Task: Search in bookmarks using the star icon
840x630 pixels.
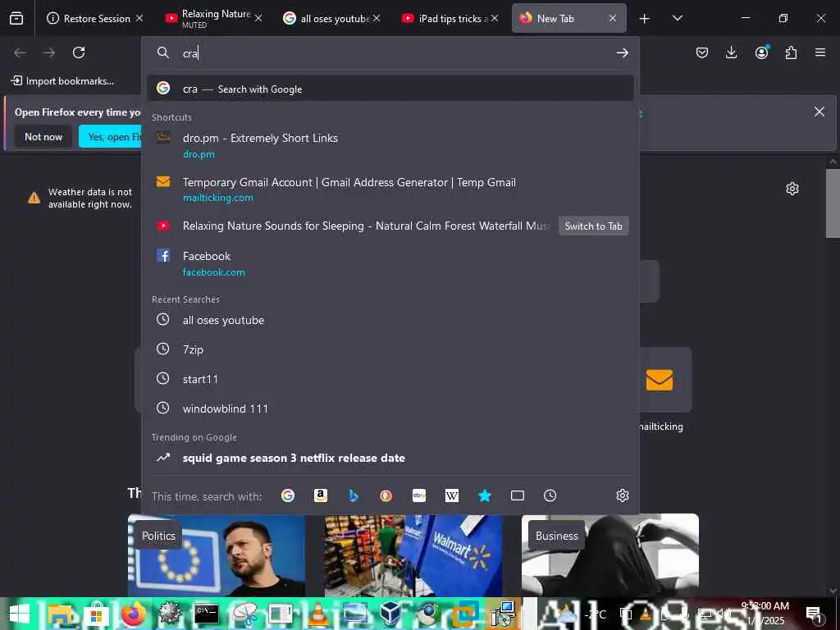Action: pyautogui.click(x=484, y=495)
